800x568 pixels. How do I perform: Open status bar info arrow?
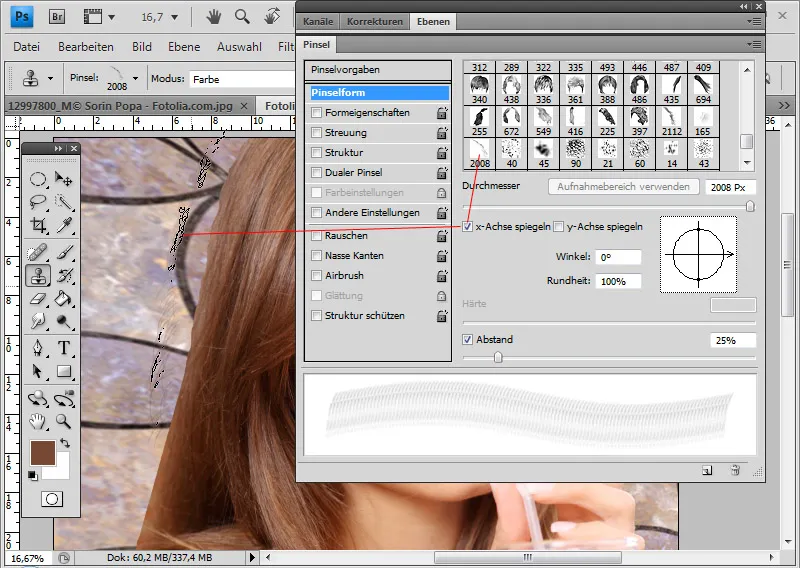click(x=252, y=557)
